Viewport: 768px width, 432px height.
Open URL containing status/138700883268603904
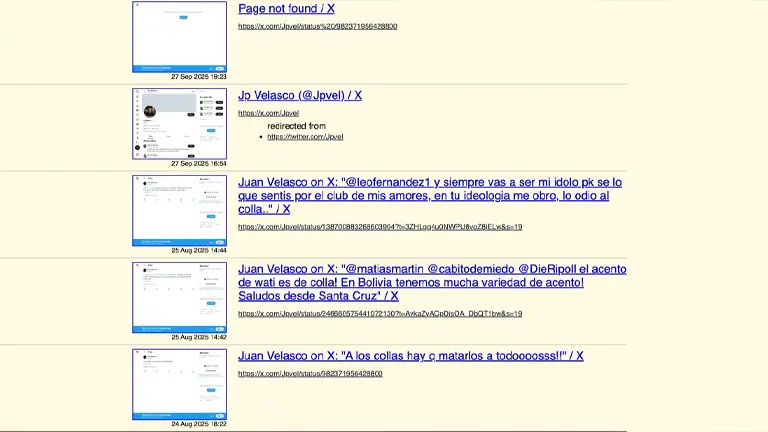click(x=380, y=227)
